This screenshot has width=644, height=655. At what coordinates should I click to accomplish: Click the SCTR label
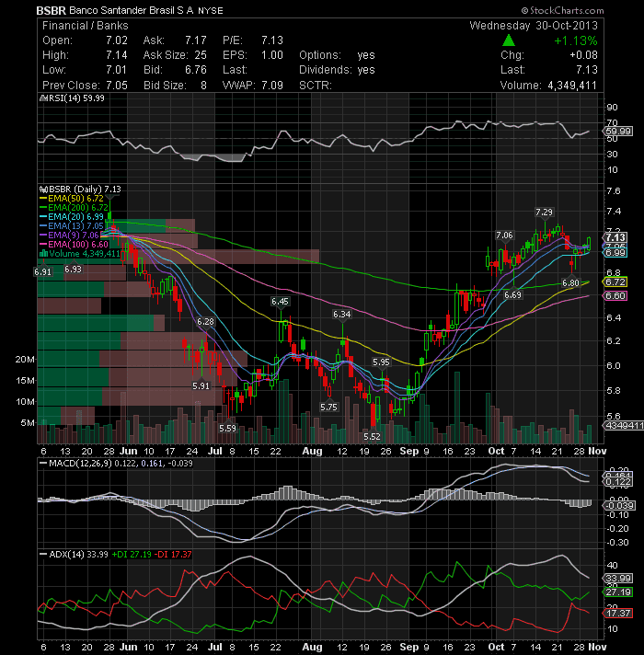point(316,86)
